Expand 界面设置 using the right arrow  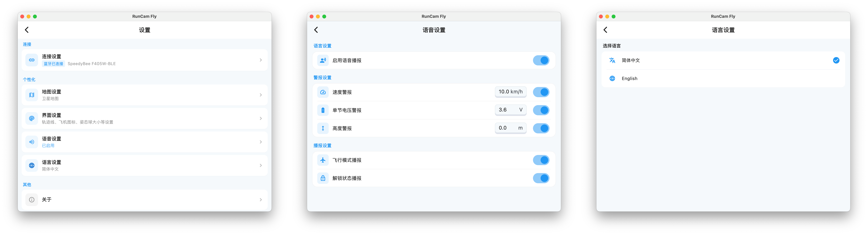(261, 118)
